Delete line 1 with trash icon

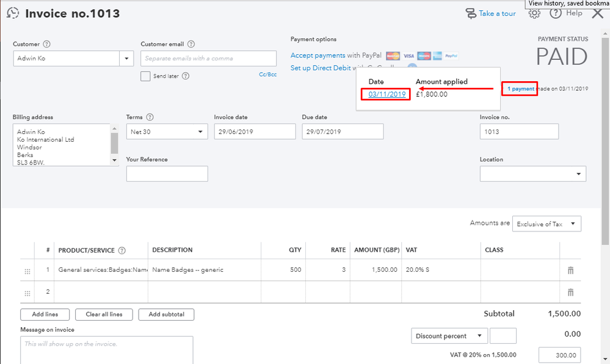(x=570, y=270)
